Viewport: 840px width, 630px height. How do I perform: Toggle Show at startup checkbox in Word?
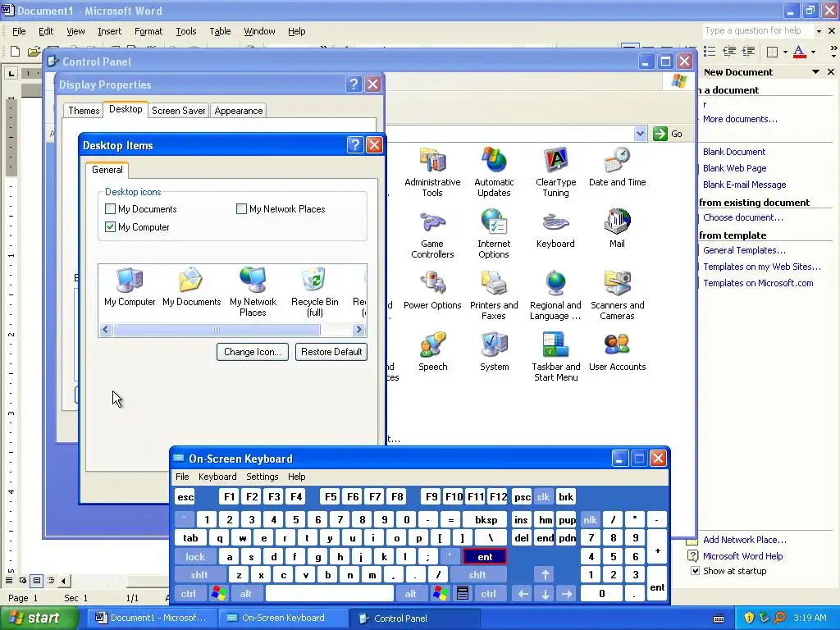(695, 571)
